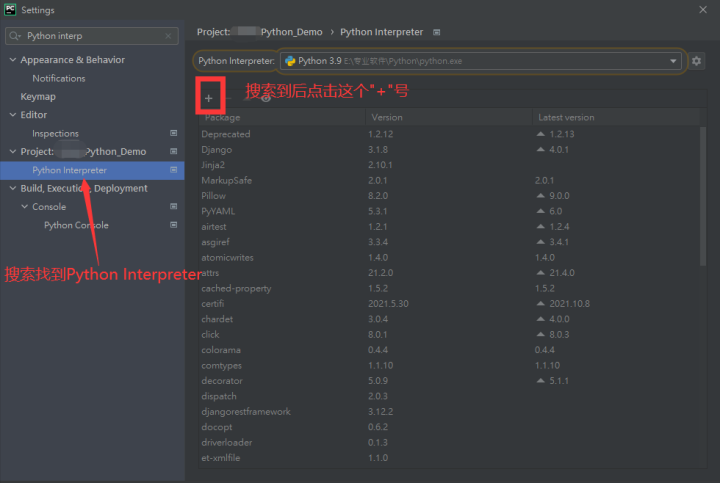Click the magnifier search history icon
The image size is (720, 483).
(15, 36)
